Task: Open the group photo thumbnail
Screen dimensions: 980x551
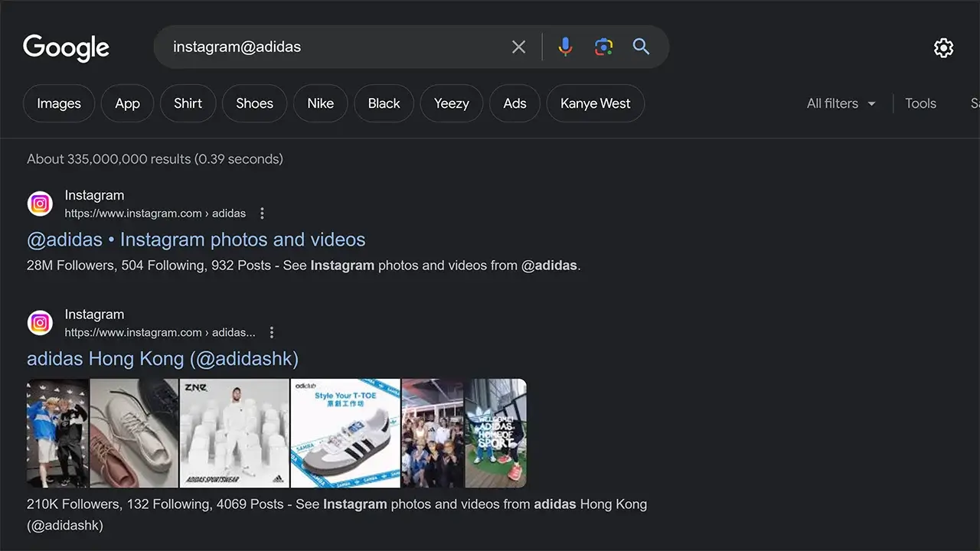Action: coord(433,433)
